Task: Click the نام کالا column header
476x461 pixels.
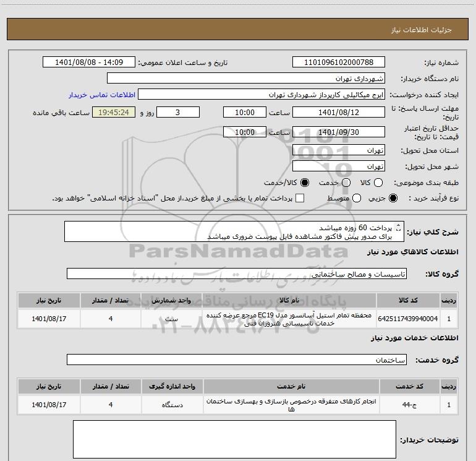Action: coord(289,300)
